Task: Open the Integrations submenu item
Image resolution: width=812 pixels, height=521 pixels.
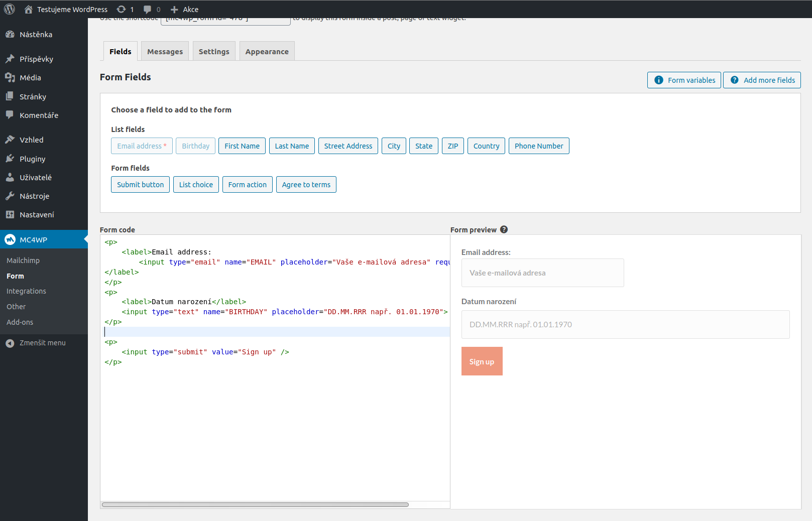Action: [26, 291]
